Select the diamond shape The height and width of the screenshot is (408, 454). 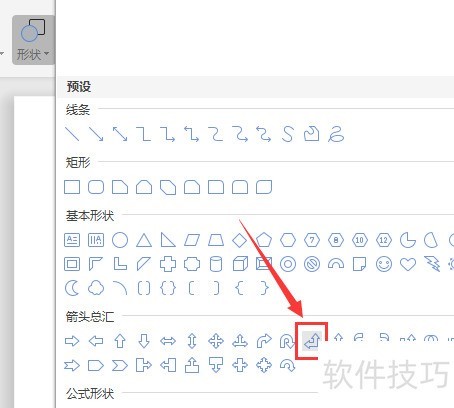pos(240,240)
